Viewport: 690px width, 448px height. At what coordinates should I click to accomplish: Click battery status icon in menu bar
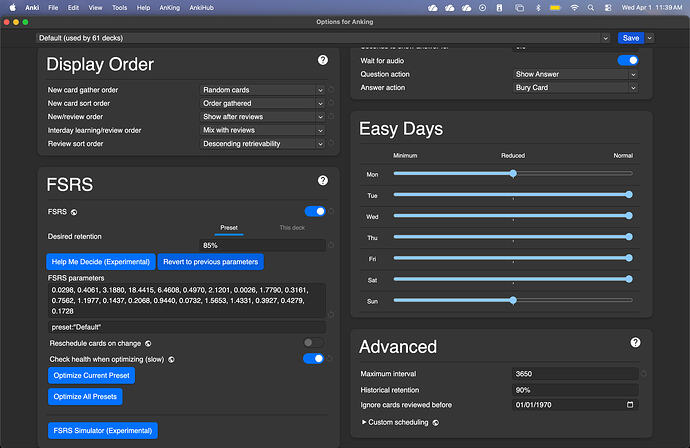555,7
